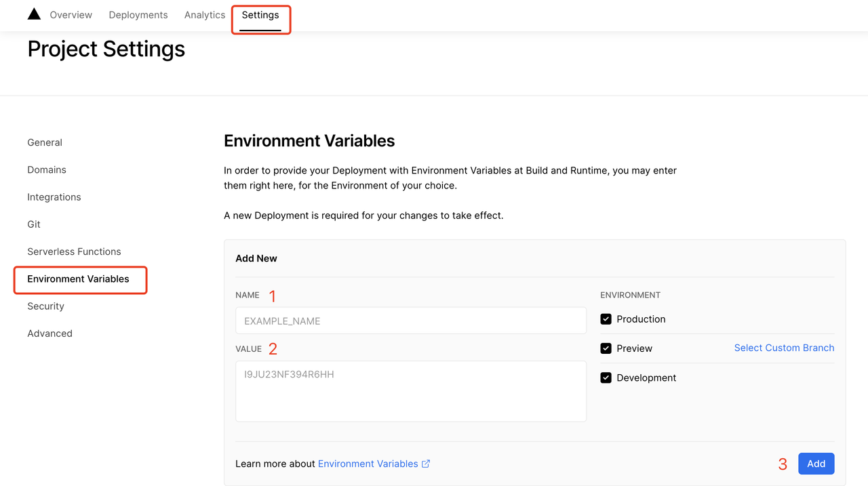This screenshot has height=486, width=868.
Task: Uncheck the Production environment checkbox
Action: (606, 319)
